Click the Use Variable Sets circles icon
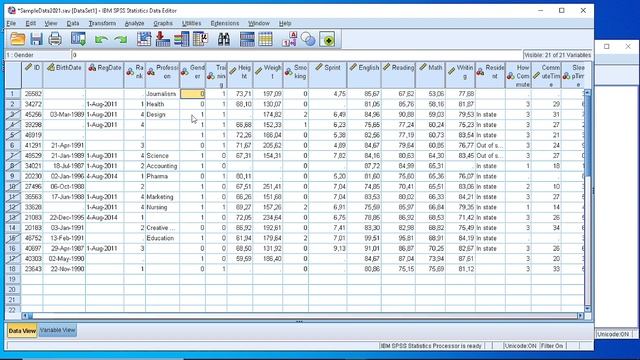Image resolution: width=640 pixels, height=360 pixels. (x=308, y=39)
